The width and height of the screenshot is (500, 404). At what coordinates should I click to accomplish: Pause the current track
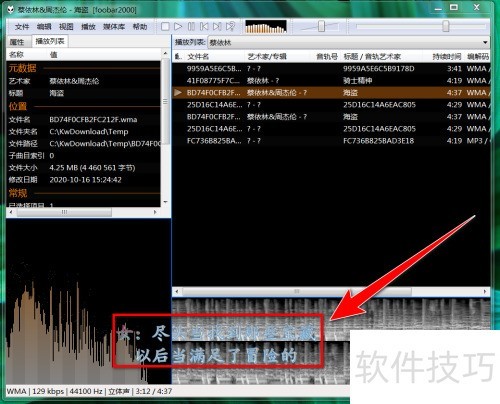tap(191, 27)
